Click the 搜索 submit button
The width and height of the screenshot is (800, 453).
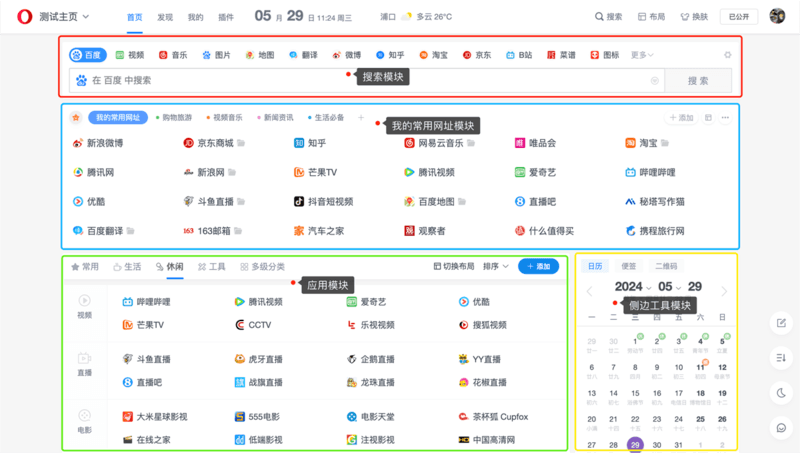pos(698,81)
